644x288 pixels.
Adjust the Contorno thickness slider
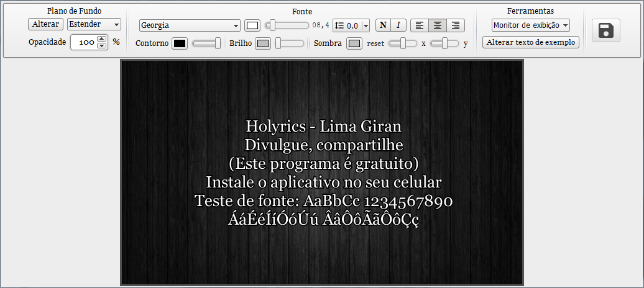coord(206,43)
